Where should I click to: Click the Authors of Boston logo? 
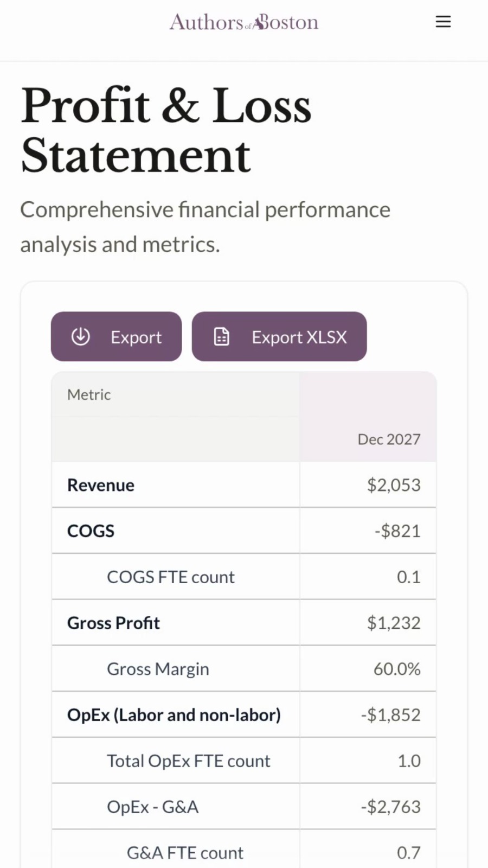coord(244,22)
